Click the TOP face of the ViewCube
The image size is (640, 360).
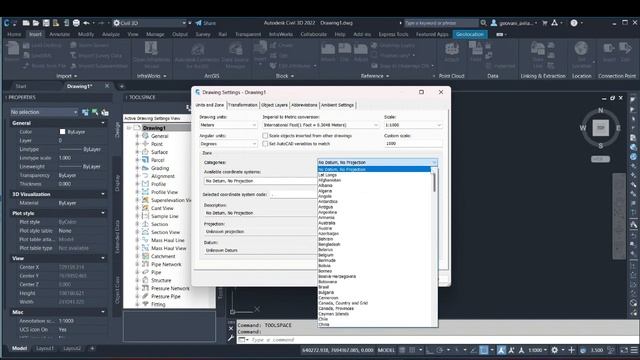coord(600,128)
